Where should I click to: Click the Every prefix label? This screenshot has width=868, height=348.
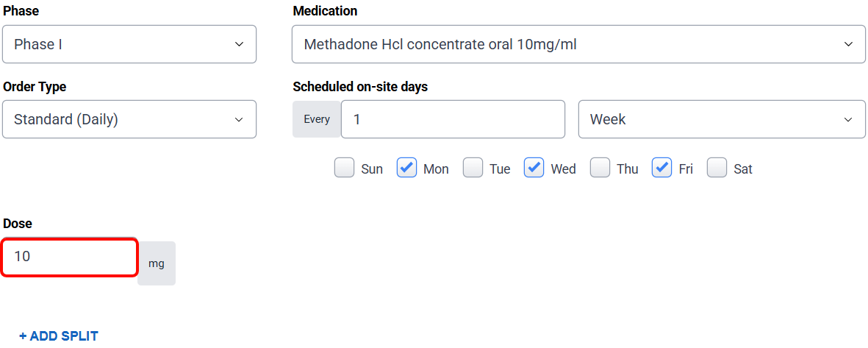click(x=317, y=119)
